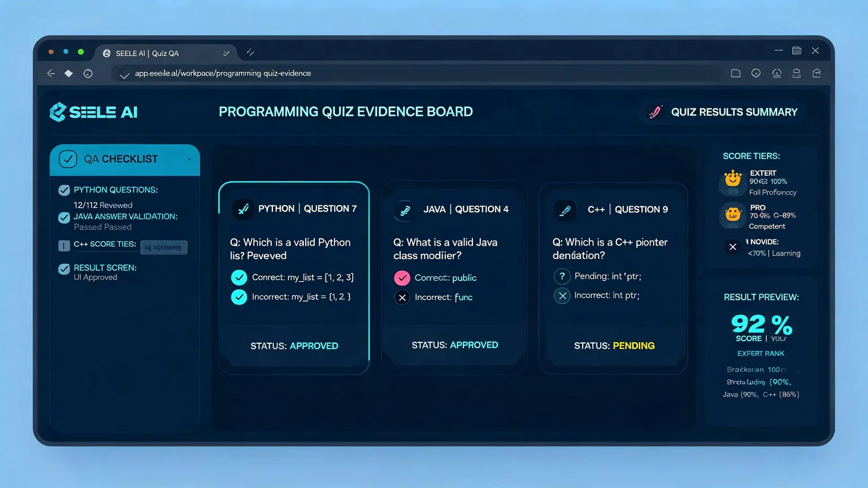
Task: Click the circular clock icon in browser toolbar
Action: coord(756,73)
